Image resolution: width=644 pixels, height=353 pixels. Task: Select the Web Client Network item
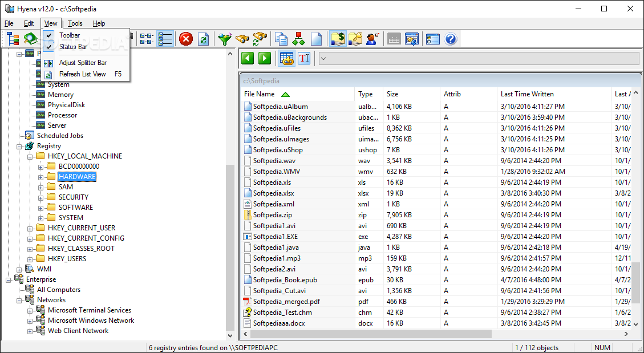tap(78, 331)
